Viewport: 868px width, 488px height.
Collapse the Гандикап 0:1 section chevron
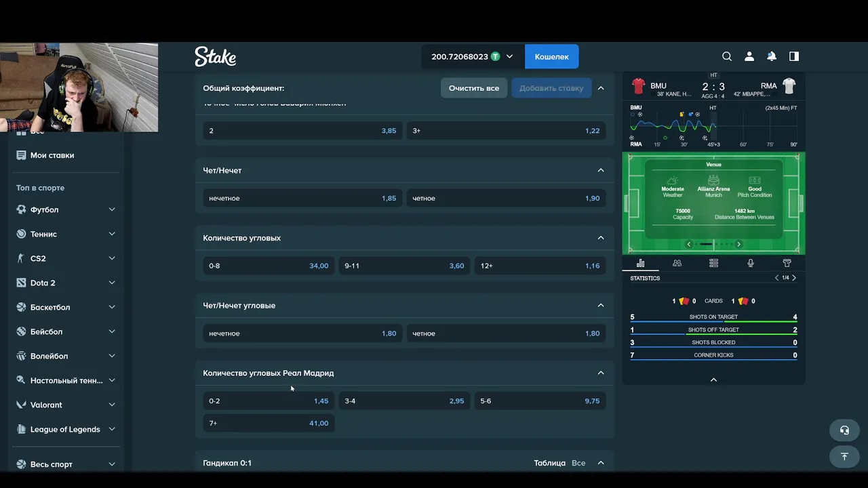pyautogui.click(x=601, y=463)
